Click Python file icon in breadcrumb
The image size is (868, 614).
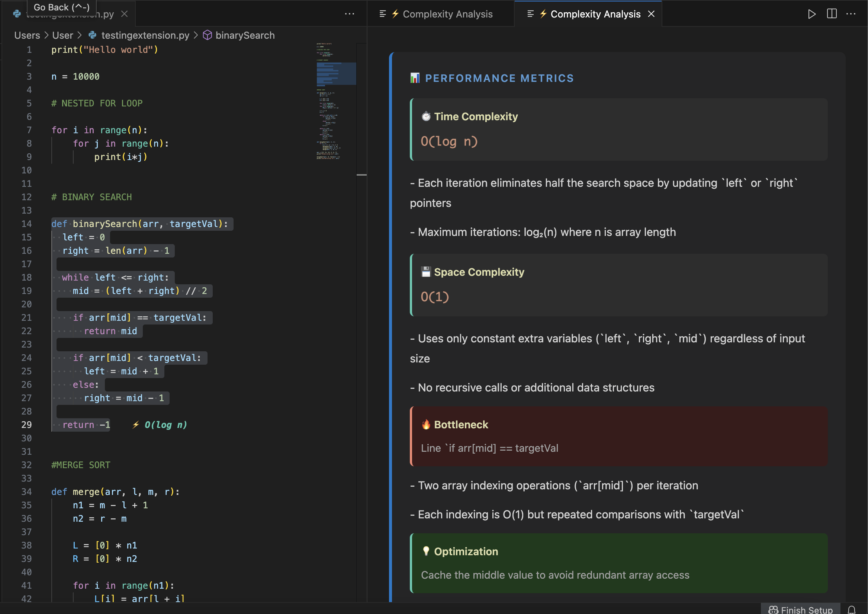point(92,35)
